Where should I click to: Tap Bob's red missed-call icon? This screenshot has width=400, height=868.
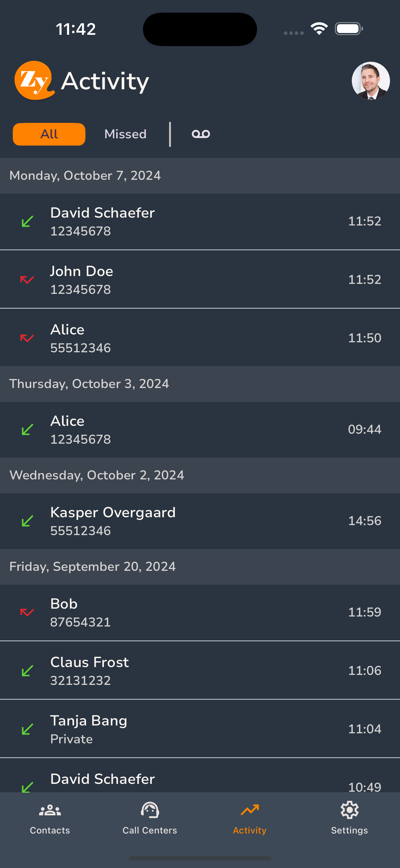click(27, 612)
